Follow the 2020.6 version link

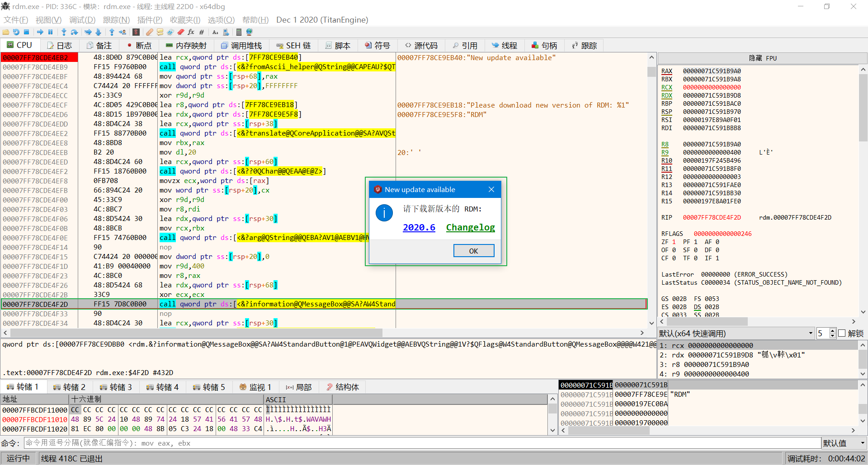(x=419, y=227)
